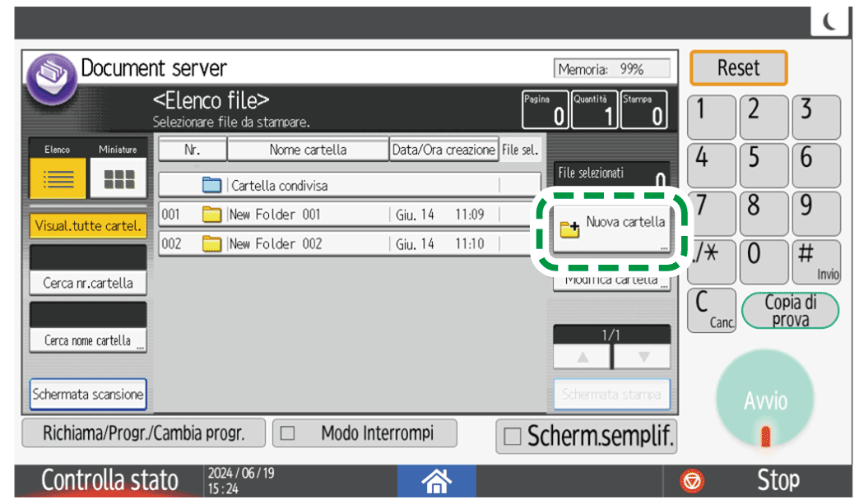Screen dimensions: 859x504
Task: Open Cerca nome cartella search
Action: point(88,340)
